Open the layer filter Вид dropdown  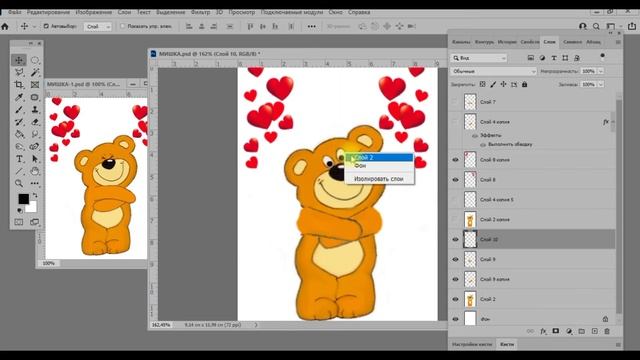tap(479, 58)
